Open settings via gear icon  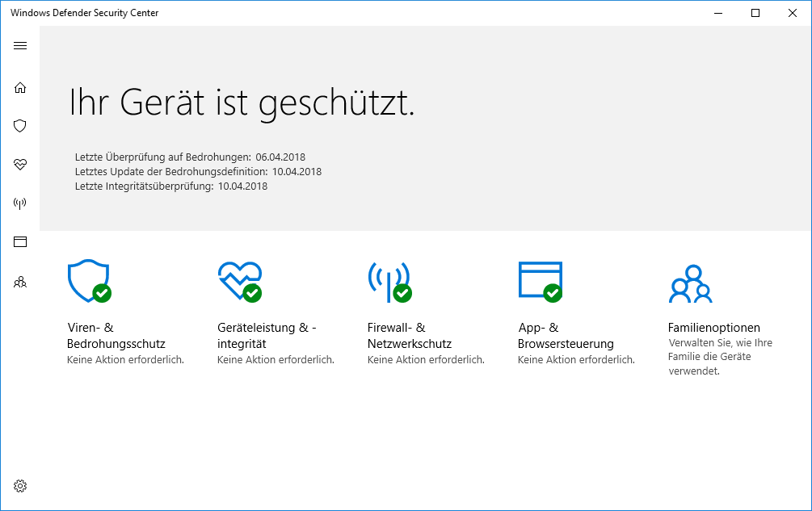coord(20,486)
